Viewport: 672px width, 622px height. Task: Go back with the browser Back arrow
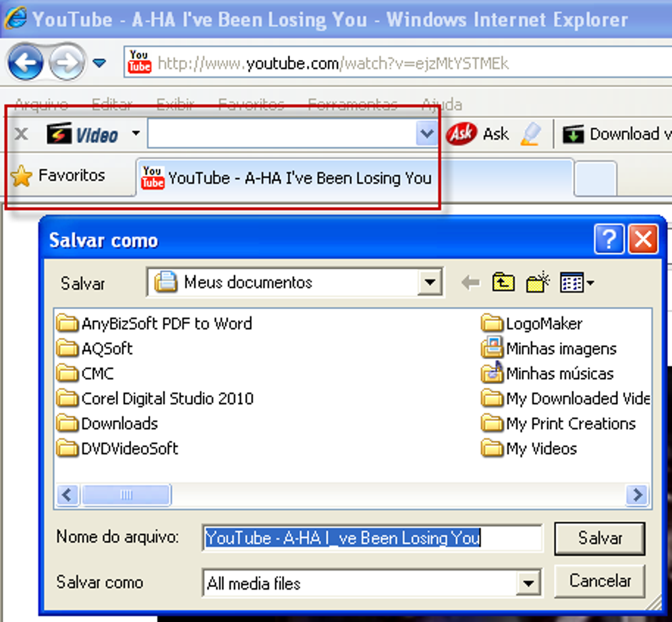25,63
